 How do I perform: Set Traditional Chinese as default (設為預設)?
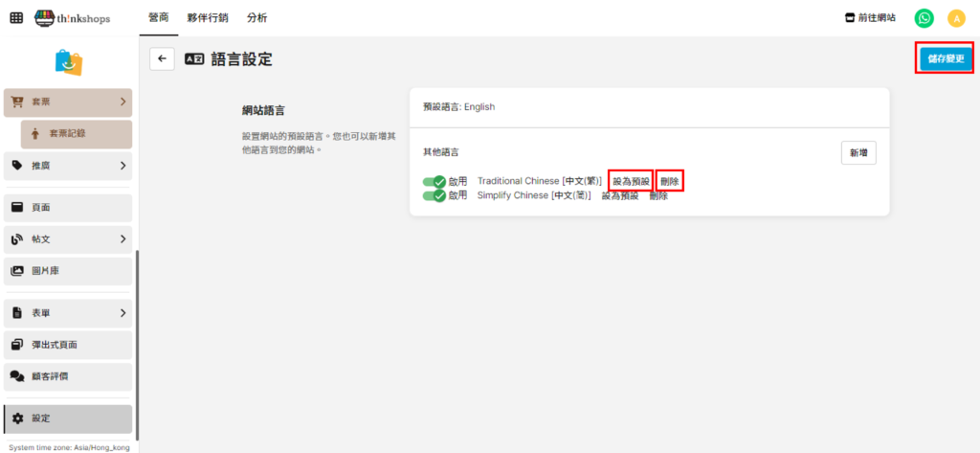(631, 182)
